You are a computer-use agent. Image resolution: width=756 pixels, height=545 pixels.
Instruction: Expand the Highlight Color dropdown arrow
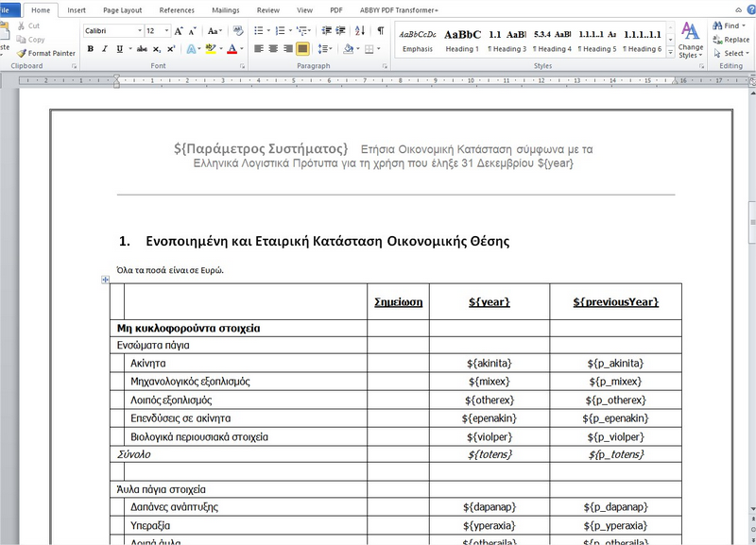coord(221,49)
